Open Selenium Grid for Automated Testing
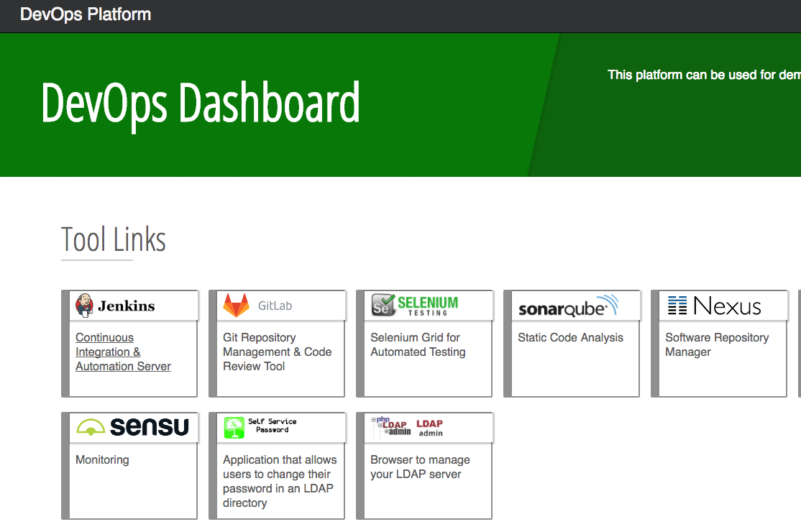The height and width of the screenshot is (532, 801). coord(418,344)
